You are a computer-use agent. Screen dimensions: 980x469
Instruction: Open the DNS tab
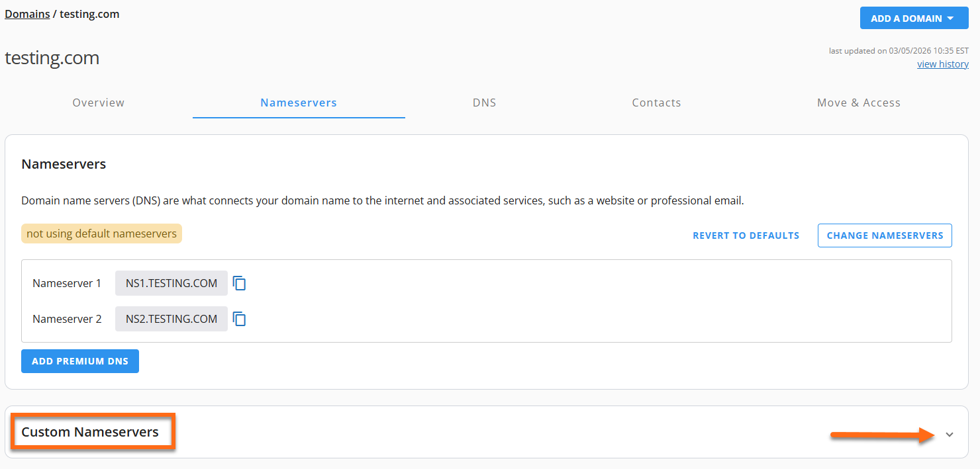coord(484,103)
